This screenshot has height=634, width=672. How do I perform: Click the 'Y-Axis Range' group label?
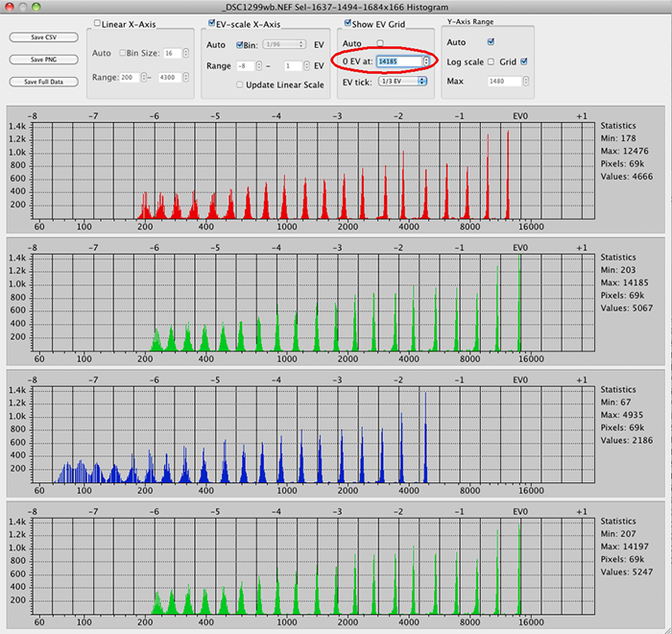[470, 21]
